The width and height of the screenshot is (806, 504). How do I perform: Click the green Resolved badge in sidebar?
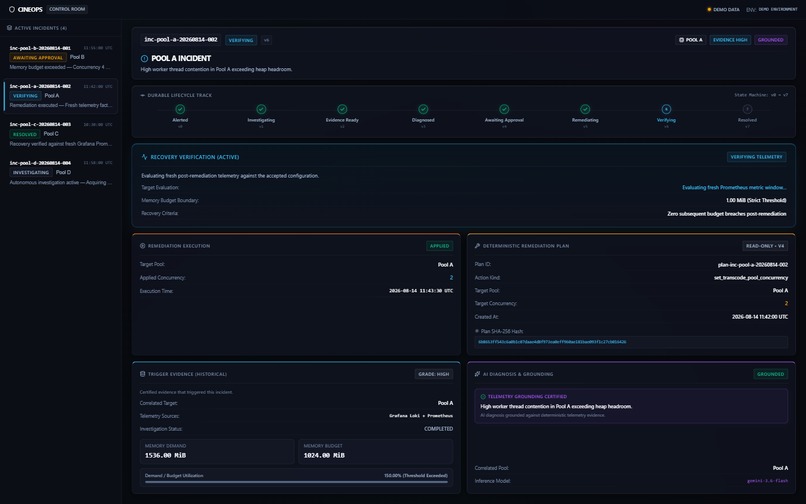(25, 134)
